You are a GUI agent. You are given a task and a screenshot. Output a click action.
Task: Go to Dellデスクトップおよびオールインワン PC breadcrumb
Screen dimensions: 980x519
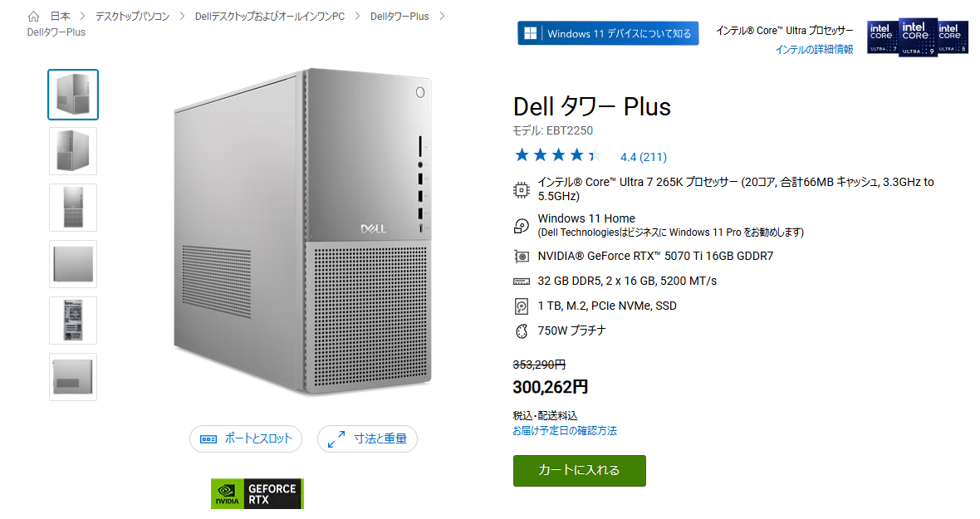[x=269, y=17]
